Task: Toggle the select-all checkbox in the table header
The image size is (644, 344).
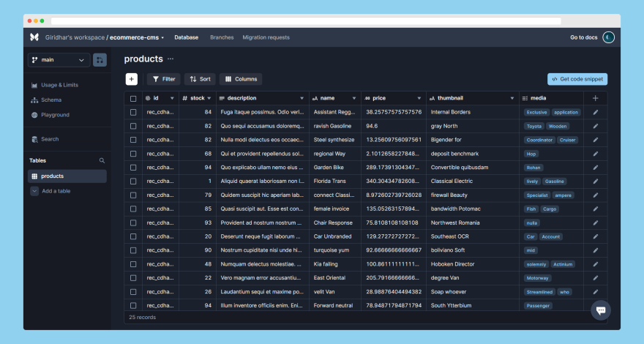Action: point(133,99)
